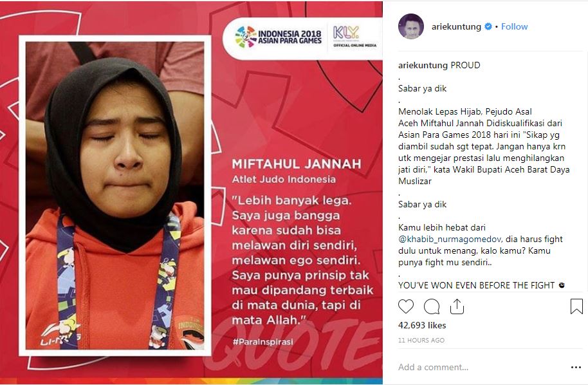Viewport: 588px width, 385px height.
Task: Open the 11 HOURS AGO timestamp
Action: [421, 341]
